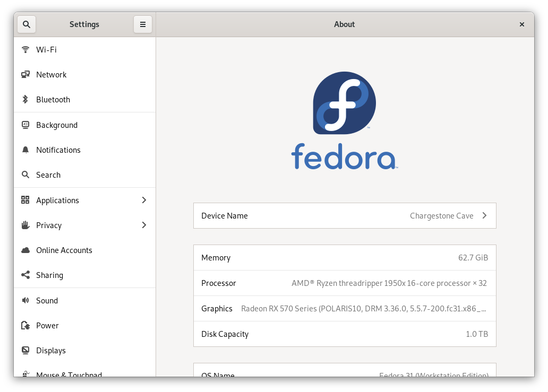Screen dimensions: 548x392
Task: Open Search settings panel
Action: click(x=84, y=175)
